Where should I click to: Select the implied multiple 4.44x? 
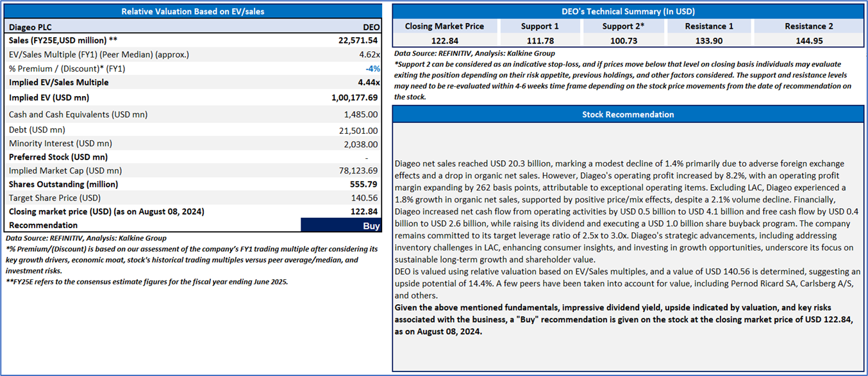[x=369, y=83]
